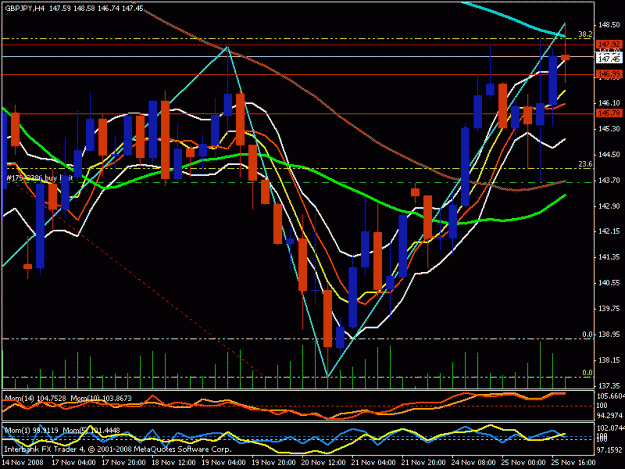Click the white 147.45 current price tag
625x469 pixels.
(x=609, y=59)
